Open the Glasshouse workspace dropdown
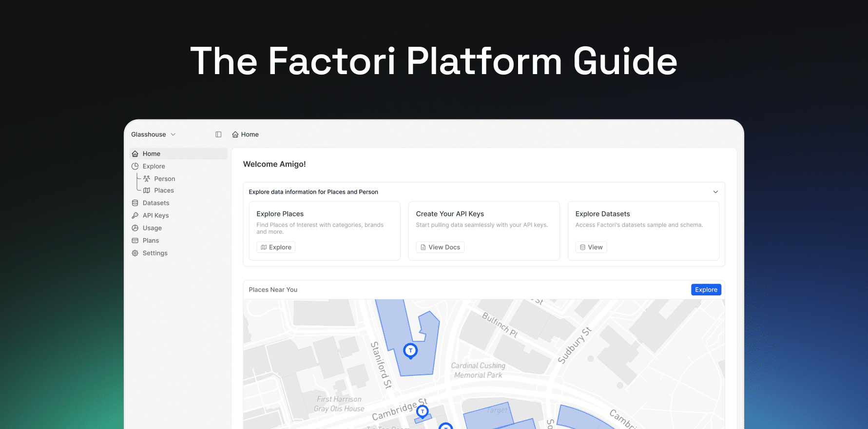This screenshot has width=868, height=429. (x=153, y=135)
